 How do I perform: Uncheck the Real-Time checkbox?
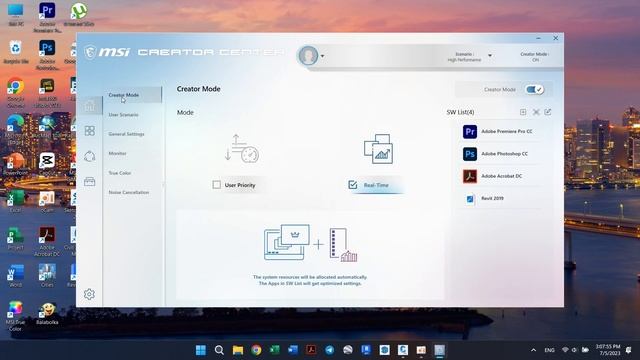(x=353, y=185)
